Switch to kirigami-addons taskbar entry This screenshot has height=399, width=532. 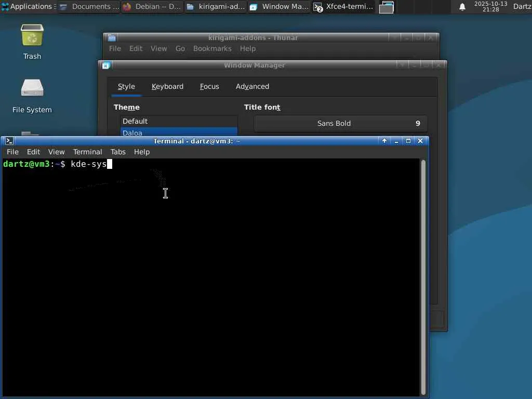pyautogui.click(x=216, y=6)
